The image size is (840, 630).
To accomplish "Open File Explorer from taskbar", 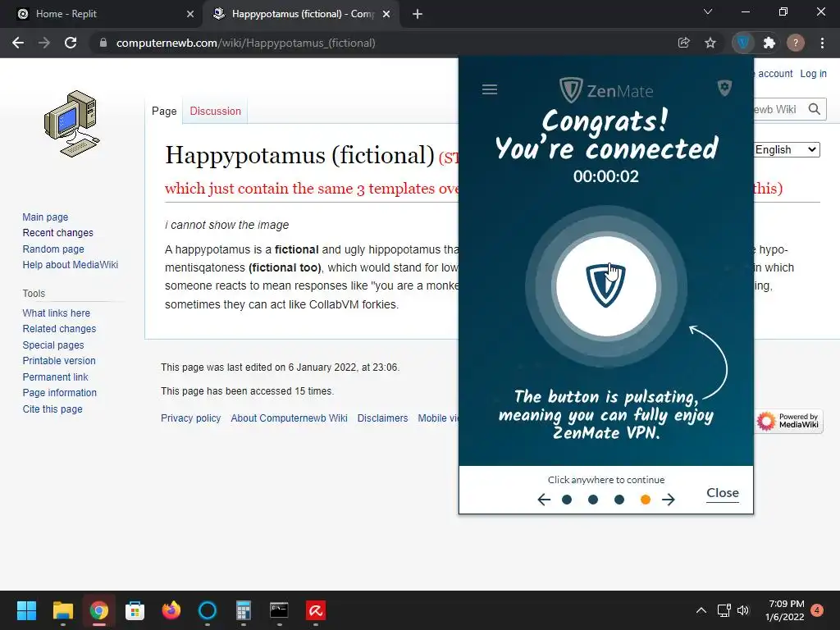I will coord(62,610).
